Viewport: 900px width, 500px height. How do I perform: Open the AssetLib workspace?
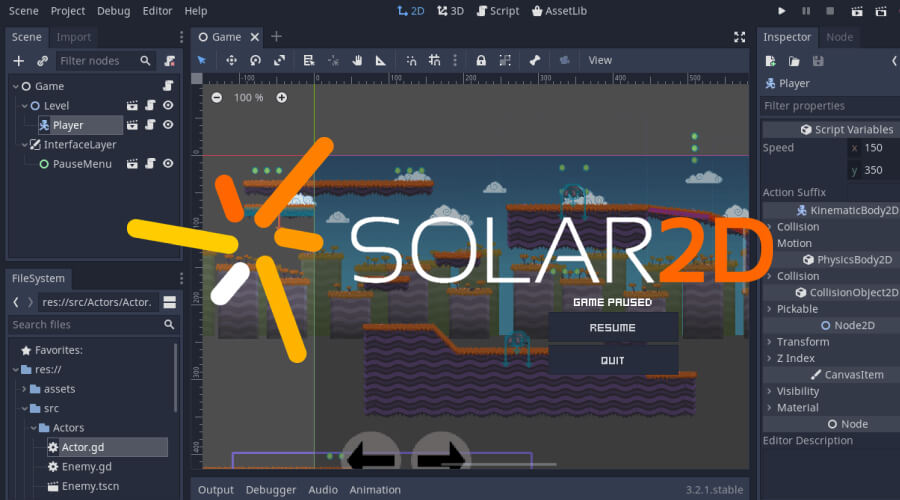(x=559, y=11)
